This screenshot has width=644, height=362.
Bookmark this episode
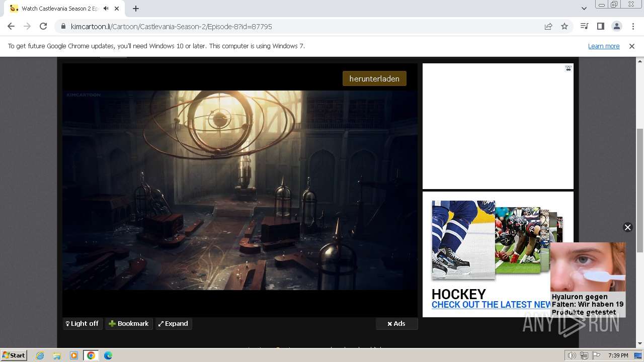tap(129, 323)
